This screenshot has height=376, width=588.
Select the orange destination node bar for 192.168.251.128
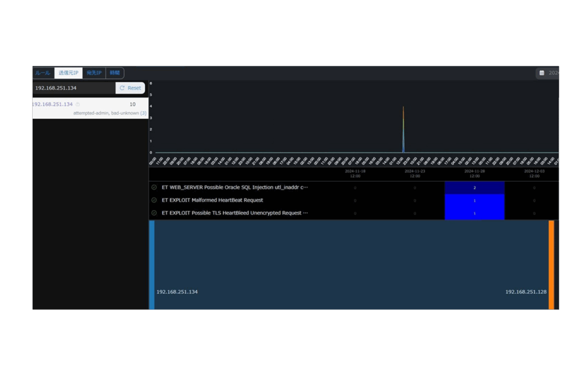551,265
